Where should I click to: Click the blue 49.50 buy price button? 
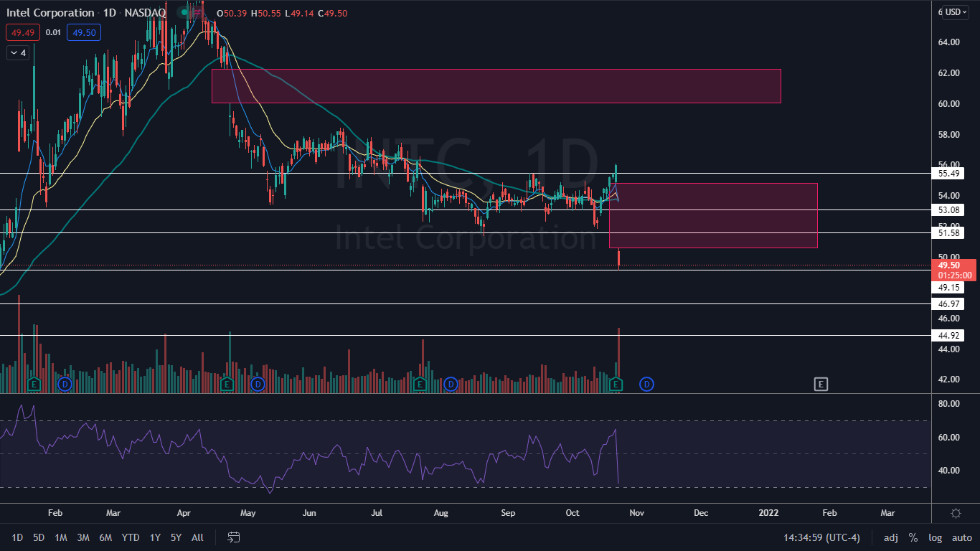tap(84, 32)
